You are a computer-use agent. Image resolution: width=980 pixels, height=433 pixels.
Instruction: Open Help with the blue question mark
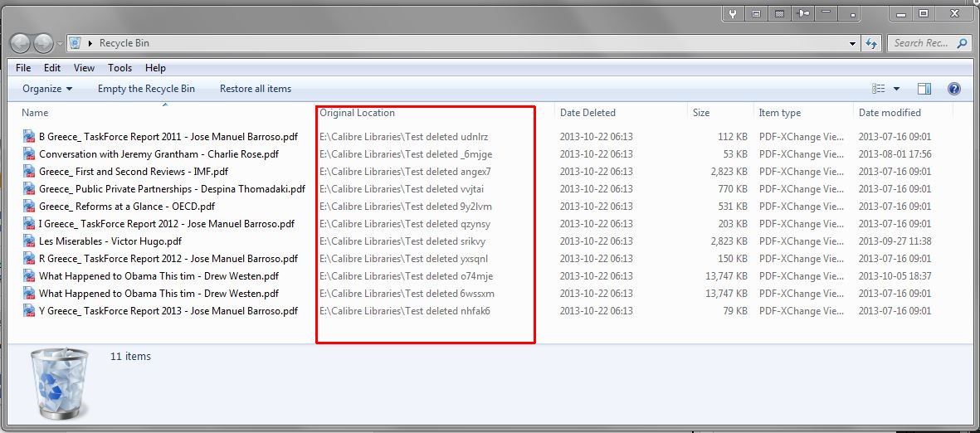[953, 89]
